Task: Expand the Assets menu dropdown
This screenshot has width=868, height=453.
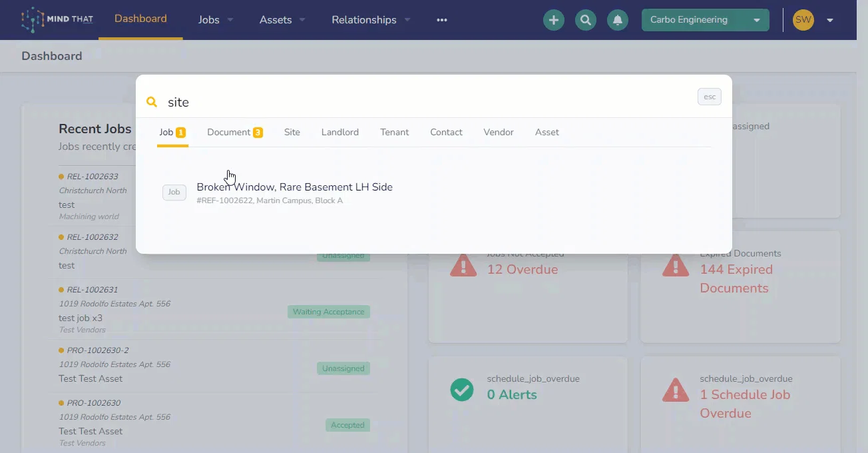Action: click(282, 20)
